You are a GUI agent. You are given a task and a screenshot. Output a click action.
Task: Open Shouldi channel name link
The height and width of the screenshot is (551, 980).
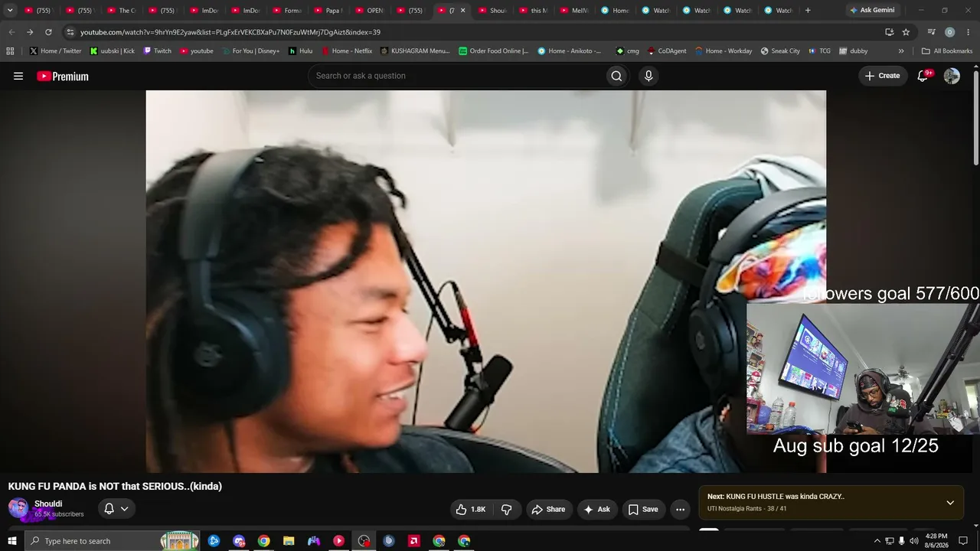pyautogui.click(x=48, y=504)
